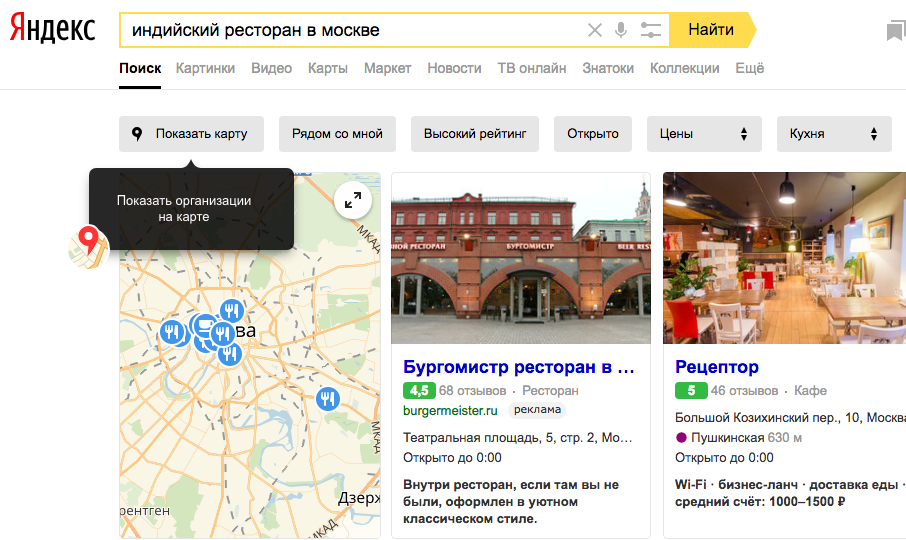Click the 68 отзывов reviews text
Screen dimensions: 906x540
click(x=472, y=390)
